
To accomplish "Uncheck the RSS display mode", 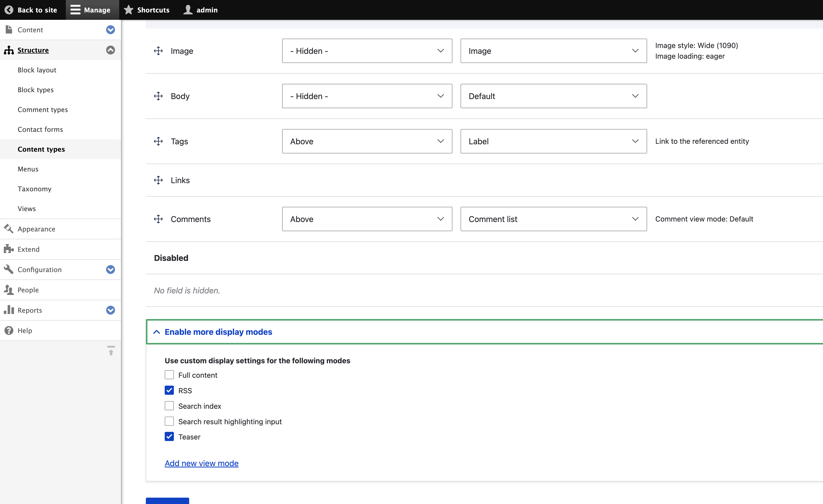I will click(169, 390).
